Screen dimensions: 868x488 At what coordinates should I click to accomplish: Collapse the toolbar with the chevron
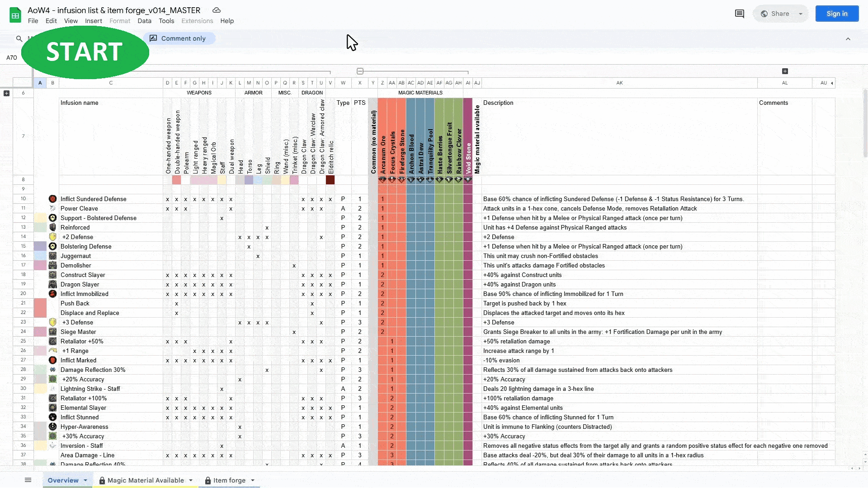848,39
